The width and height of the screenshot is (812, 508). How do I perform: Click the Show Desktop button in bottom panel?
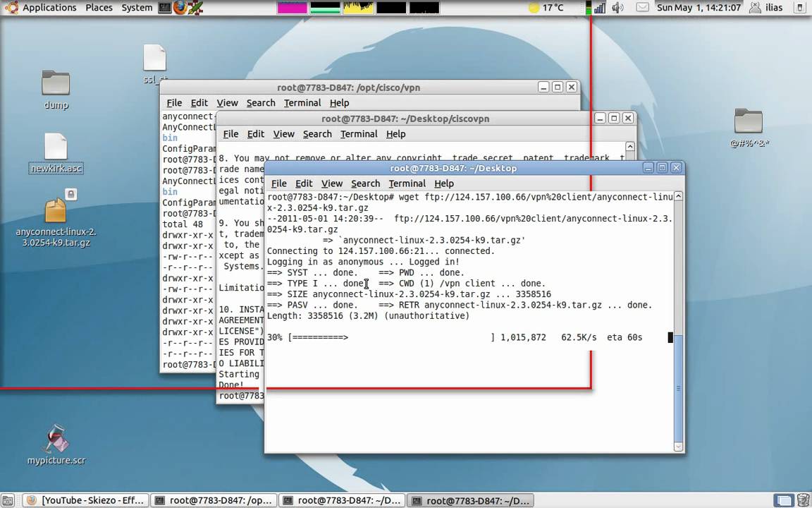click(x=8, y=500)
